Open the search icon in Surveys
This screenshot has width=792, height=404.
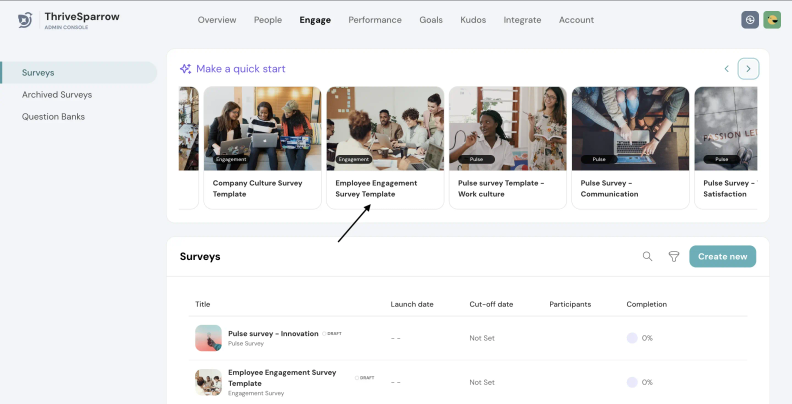pos(647,257)
